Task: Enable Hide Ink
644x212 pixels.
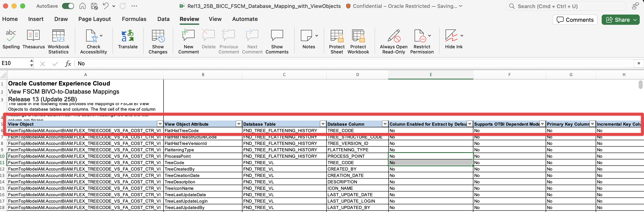Action: 453,40
